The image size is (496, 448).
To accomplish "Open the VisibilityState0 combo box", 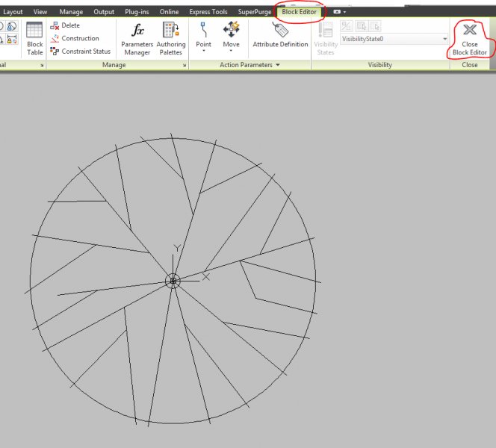I will point(394,38).
